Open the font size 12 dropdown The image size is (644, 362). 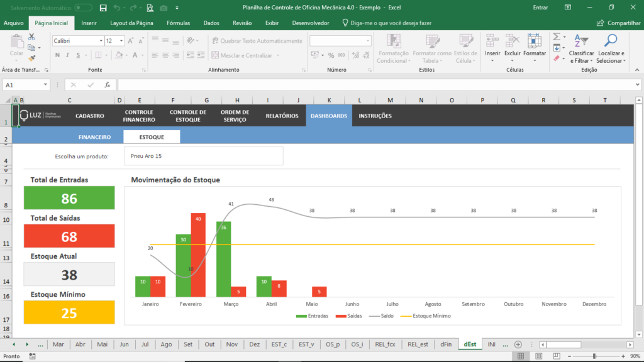tap(121, 41)
